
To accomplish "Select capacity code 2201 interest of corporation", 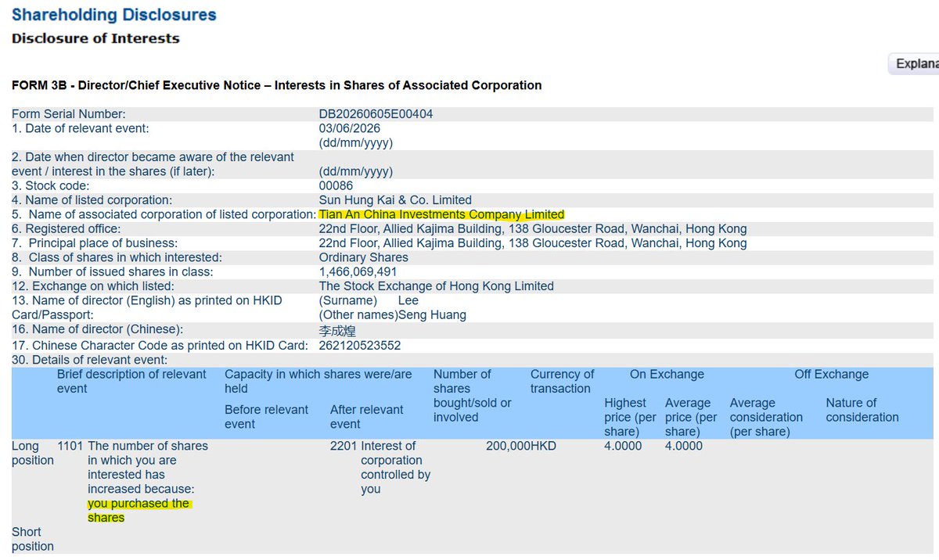I will point(381,468).
